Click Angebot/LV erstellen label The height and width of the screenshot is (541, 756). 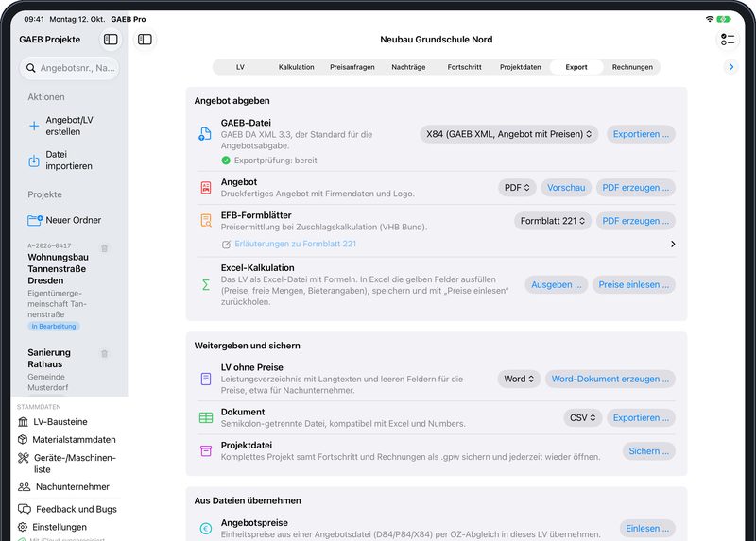(69, 126)
